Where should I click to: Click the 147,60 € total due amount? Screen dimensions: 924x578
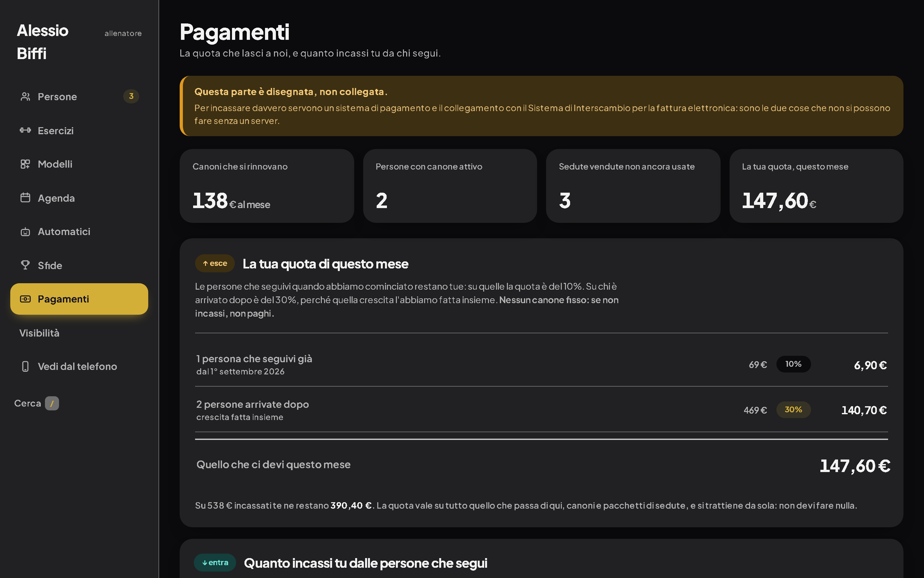(855, 466)
